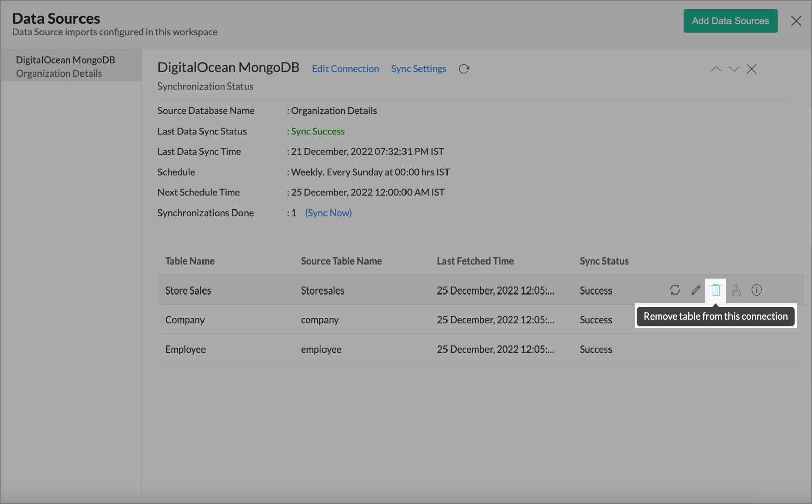Viewport: 812px width, 504px height.
Task: Click the Sync Status column header
Action: tap(604, 261)
